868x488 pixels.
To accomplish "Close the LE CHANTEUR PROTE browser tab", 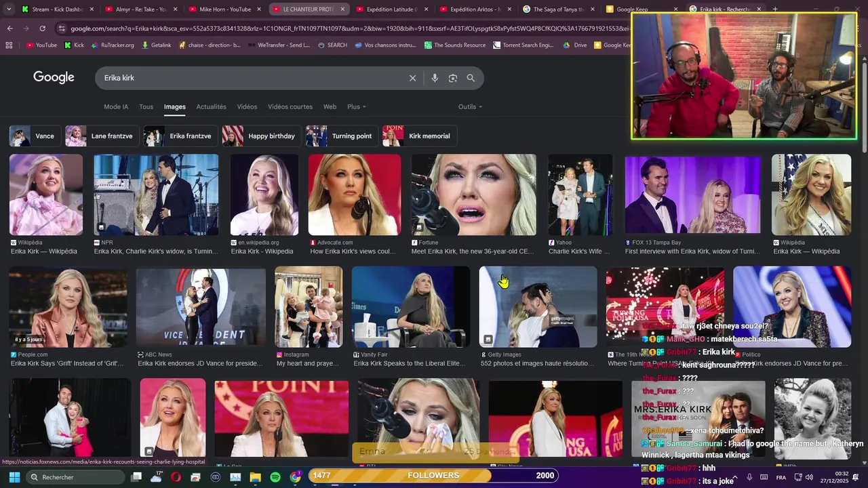I will [x=342, y=9].
